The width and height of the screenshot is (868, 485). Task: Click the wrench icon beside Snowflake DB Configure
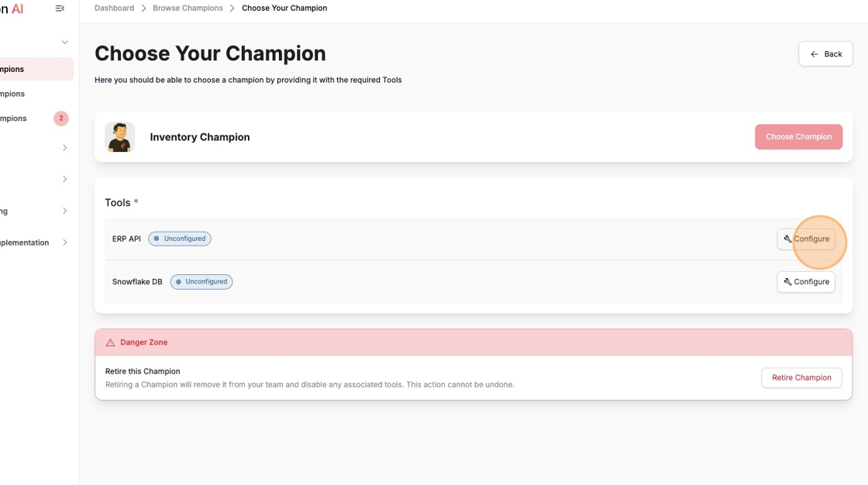tap(787, 281)
